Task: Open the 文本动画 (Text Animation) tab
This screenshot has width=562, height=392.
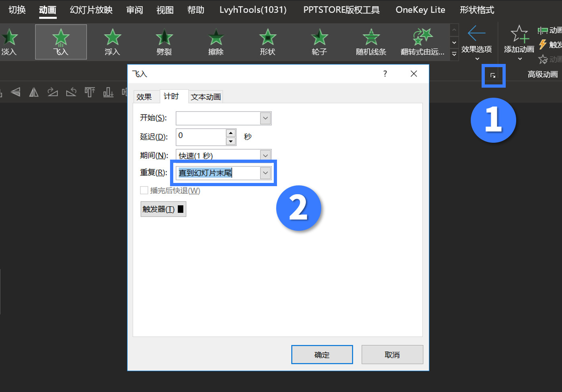Action: (205, 97)
